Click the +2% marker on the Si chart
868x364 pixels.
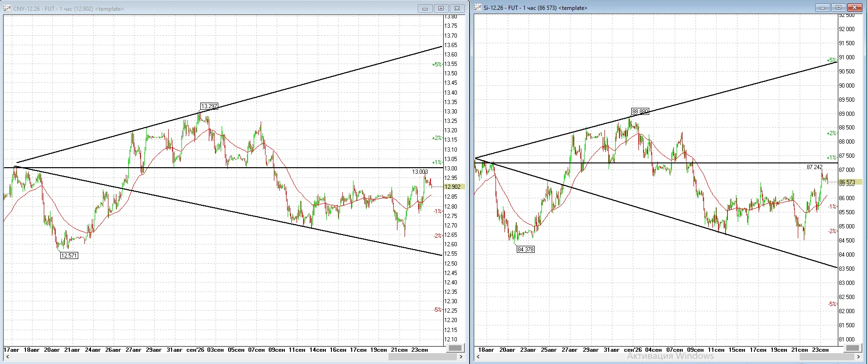[x=831, y=133]
